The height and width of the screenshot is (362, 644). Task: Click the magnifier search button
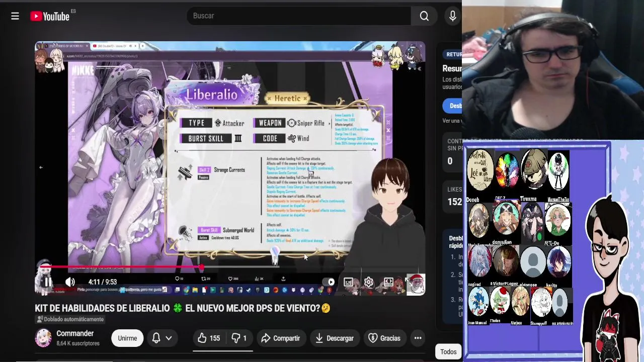(x=424, y=16)
